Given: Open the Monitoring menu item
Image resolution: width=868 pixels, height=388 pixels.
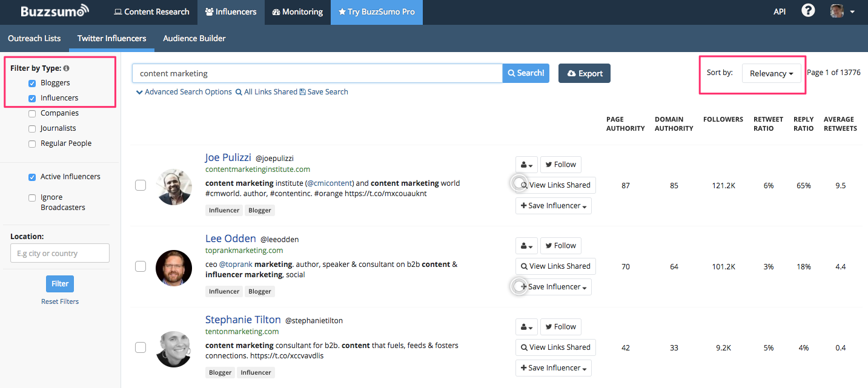Looking at the screenshot, I should (x=297, y=12).
